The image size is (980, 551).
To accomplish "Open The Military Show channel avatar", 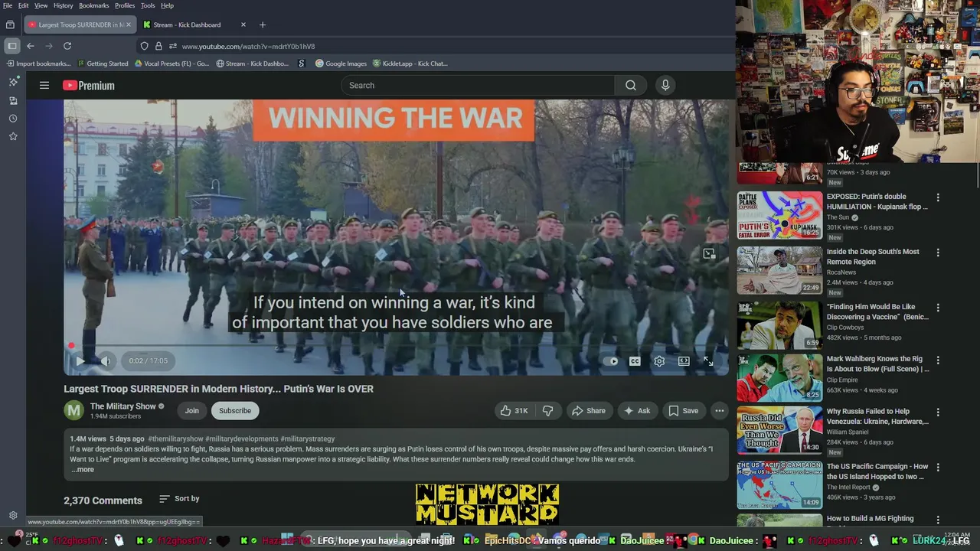I will click(x=73, y=410).
